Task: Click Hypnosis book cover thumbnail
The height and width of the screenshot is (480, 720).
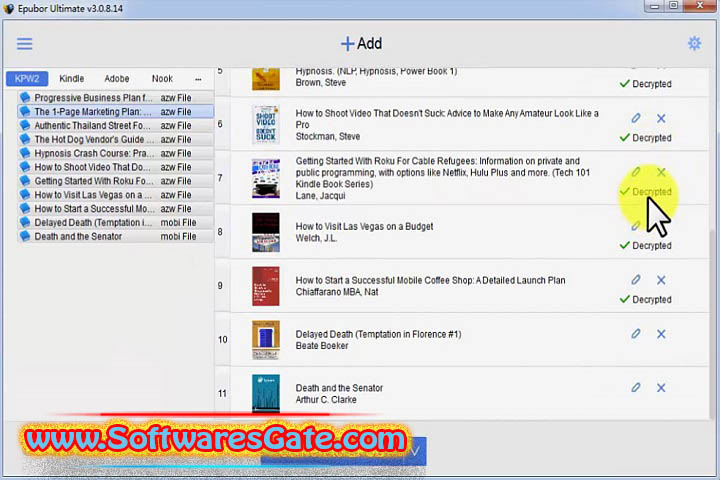Action: tap(266, 79)
